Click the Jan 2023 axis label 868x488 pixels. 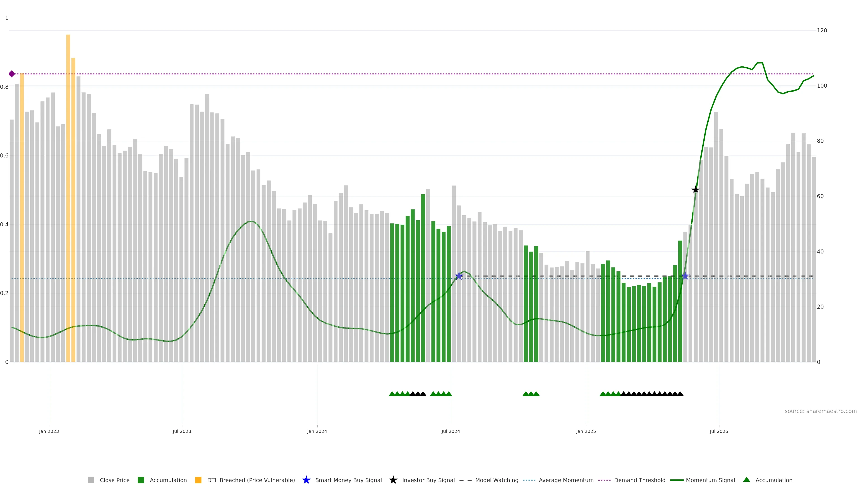pyautogui.click(x=49, y=431)
